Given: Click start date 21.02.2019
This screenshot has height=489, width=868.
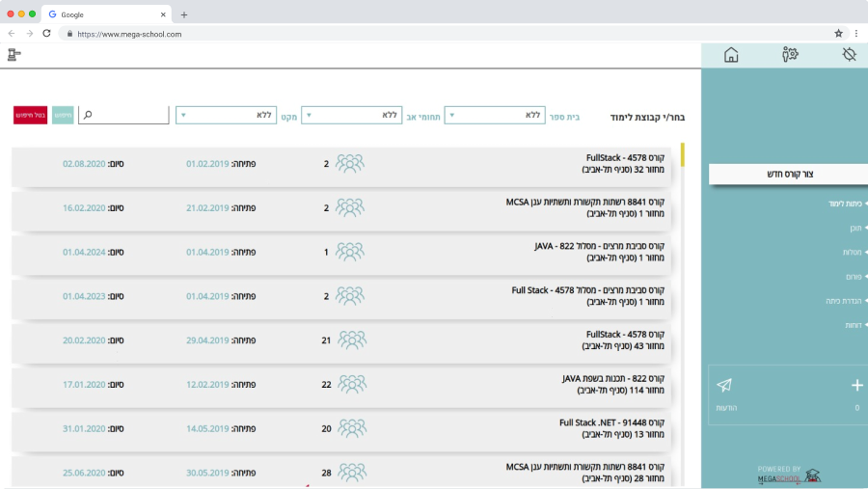Looking at the screenshot, I should point(207,208).
